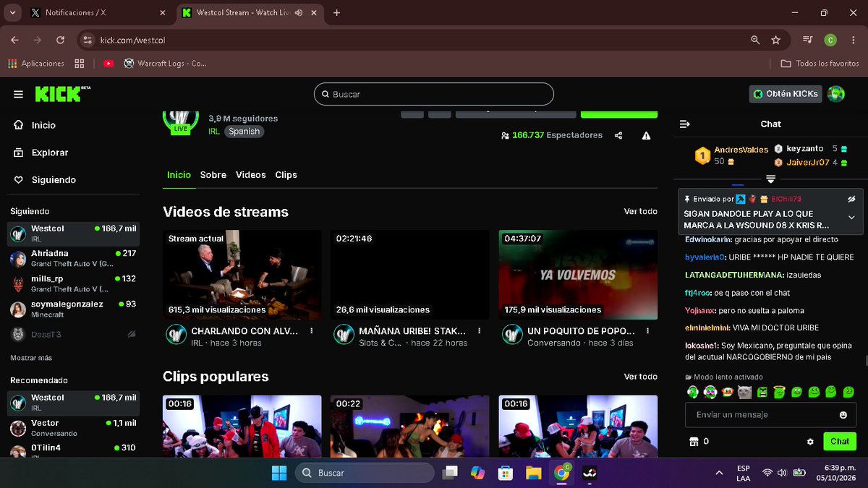Open Todos los favoritos folder
The height and width of the screenshot is (488, 868).
click(x=820, y=64)
